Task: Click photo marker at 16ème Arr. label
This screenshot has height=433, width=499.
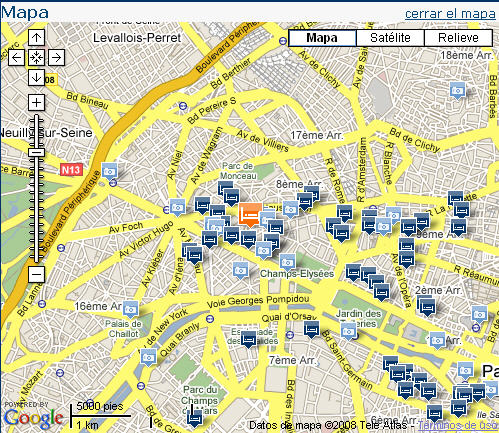Action: click(130, 310)
